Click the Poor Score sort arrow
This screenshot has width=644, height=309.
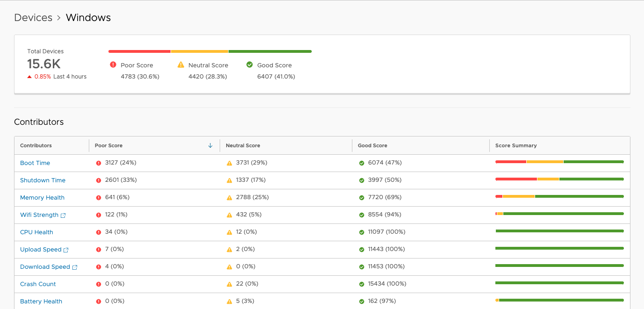click(210, 145)
